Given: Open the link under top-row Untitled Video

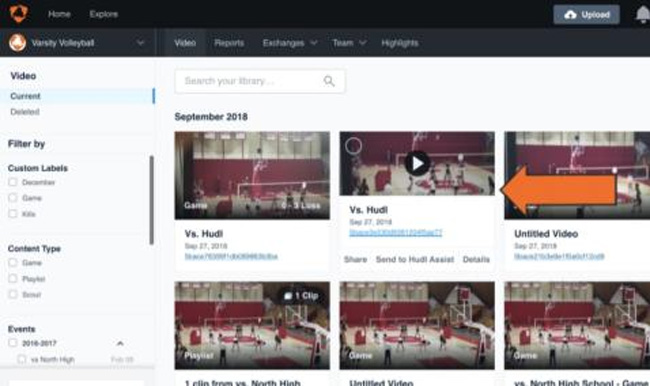Looking at the screenshot, I should (559, 256).
